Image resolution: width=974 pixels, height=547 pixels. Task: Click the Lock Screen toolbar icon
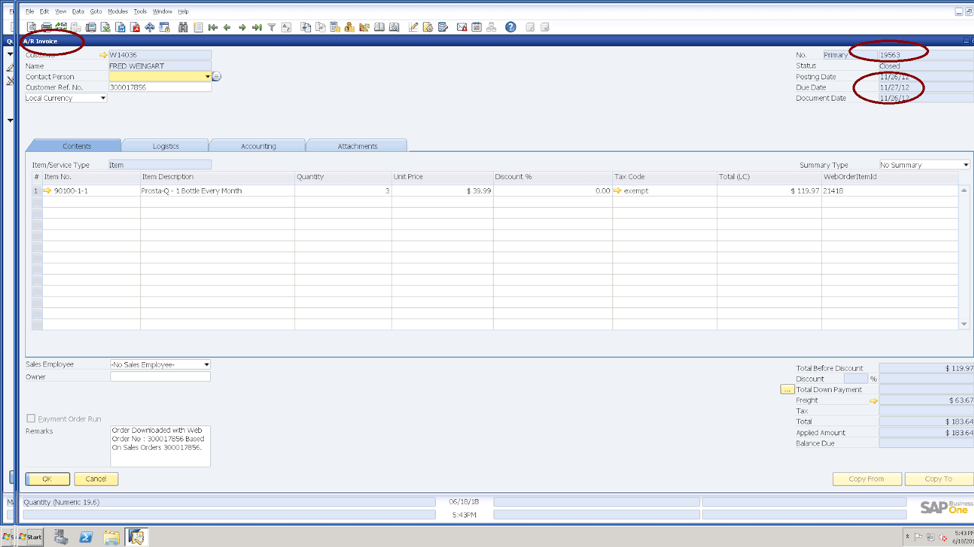coord(165,27)
